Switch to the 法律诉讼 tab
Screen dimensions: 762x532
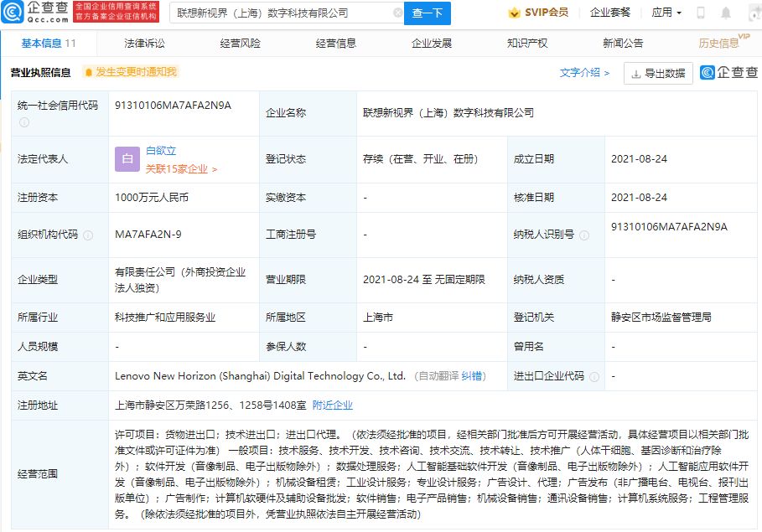(144, 43)
